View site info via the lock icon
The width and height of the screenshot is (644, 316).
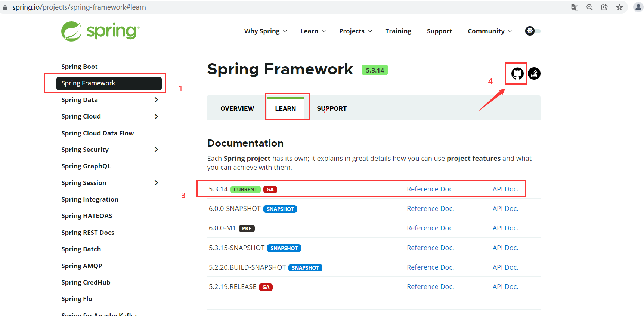(5, 7)
